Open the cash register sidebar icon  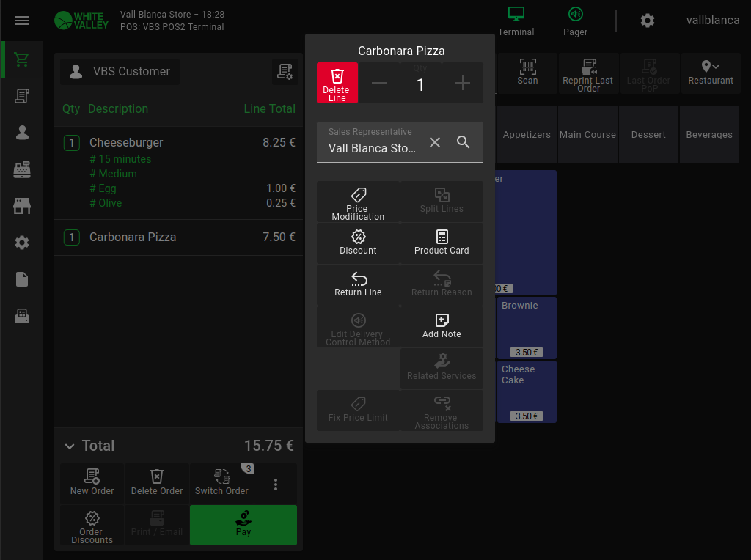[21, 169]
